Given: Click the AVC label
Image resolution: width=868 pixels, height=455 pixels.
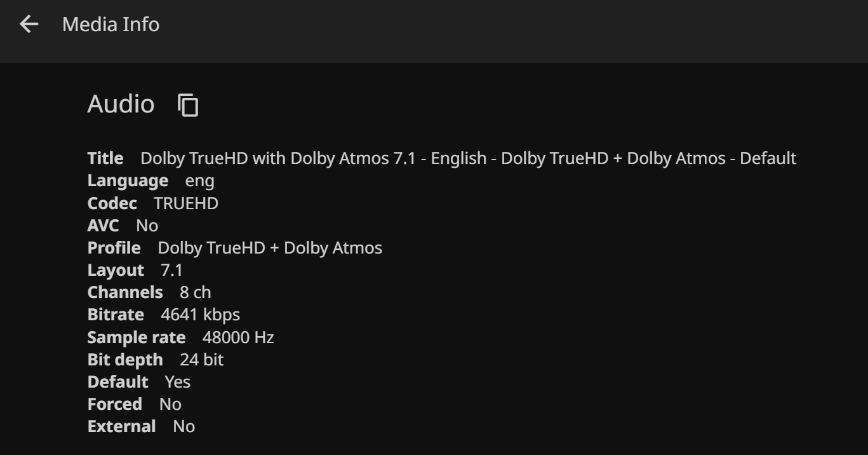Looking at the screenshot, I should coord(103,226).
